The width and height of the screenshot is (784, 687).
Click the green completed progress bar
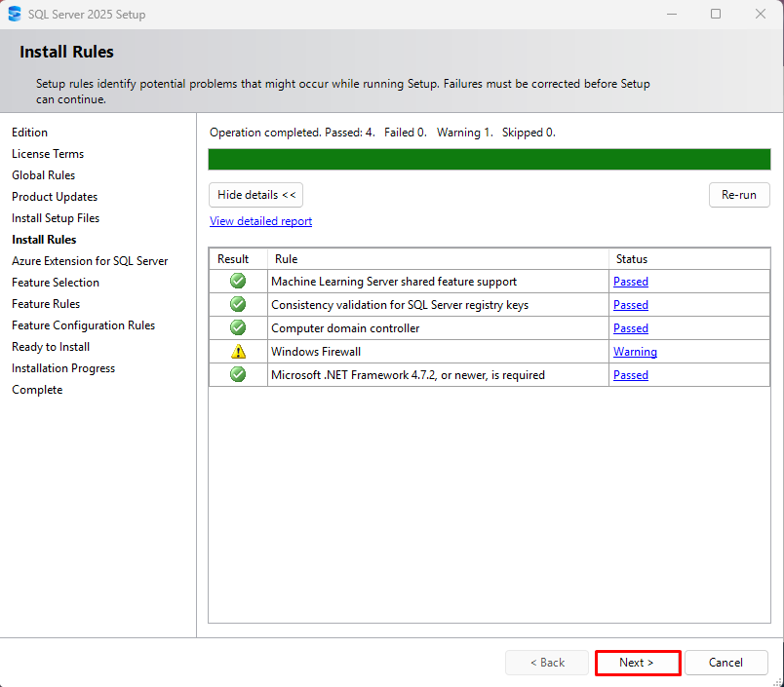(x=489, y=160)
